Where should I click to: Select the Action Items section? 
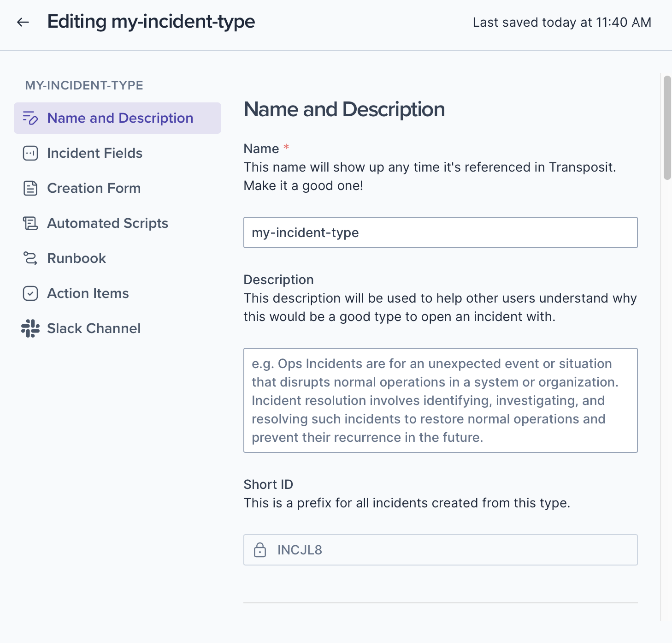pyautogui.click(x=88, y=293)
